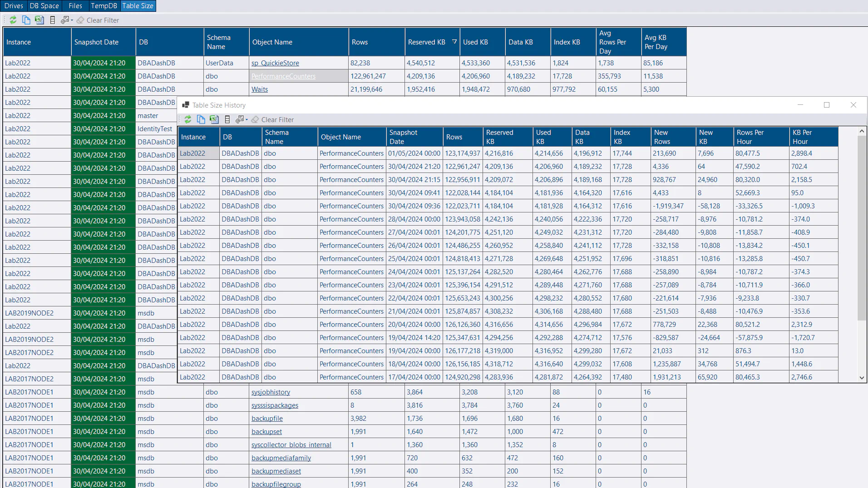The height and width of the screenshot is (488, 868).
Task: Refresh the Table Size History grid
Action: (188, 119)
